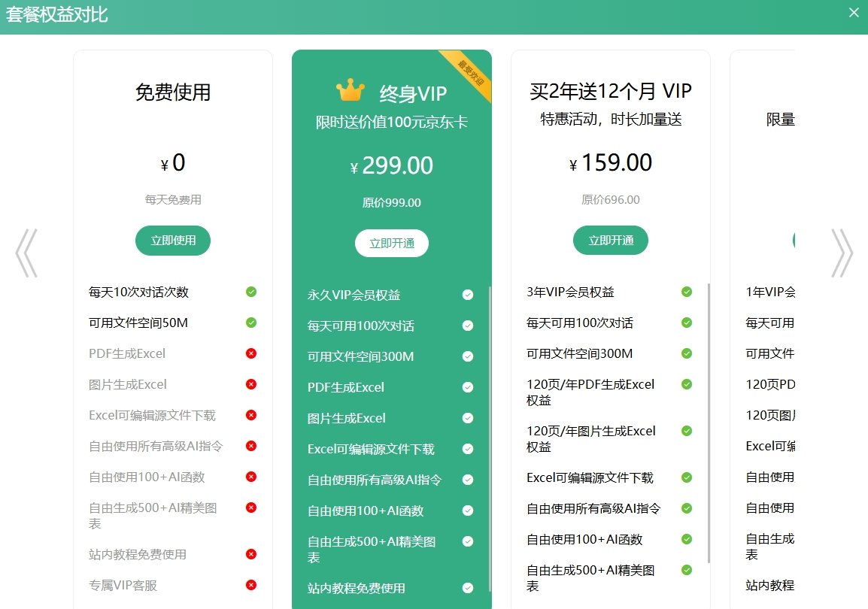Screen dimensions: 868x609
Task: Click the checkmark beside Excel可编辑源文件下载 in lifetime VIP
Action: coord(469,449)
